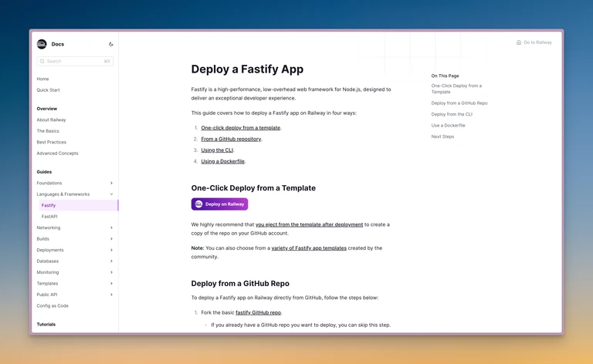Image resolution: width=593 pixels, height=364 pixels.
Task: Expand the Foundations section chevron
Action: point(111,183)
